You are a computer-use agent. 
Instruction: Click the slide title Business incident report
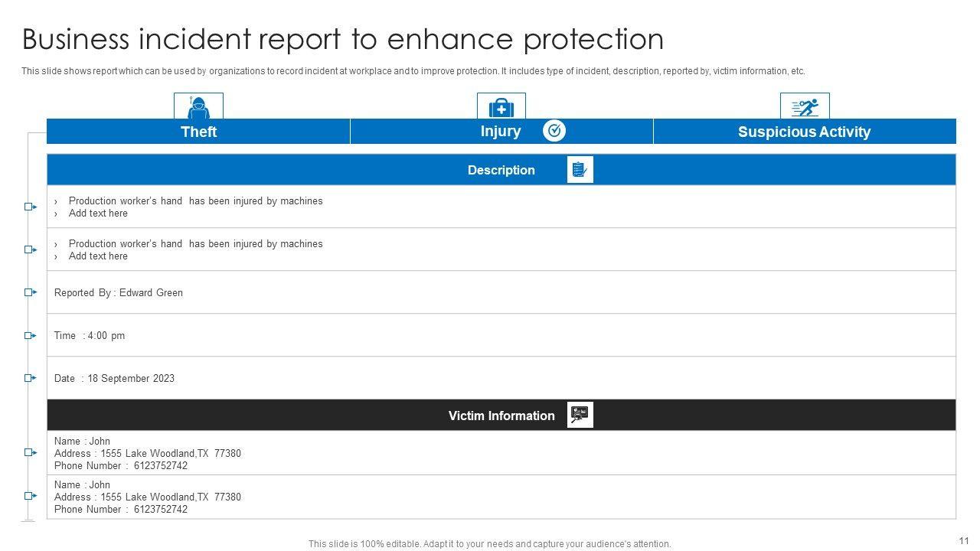coord(342,39)
